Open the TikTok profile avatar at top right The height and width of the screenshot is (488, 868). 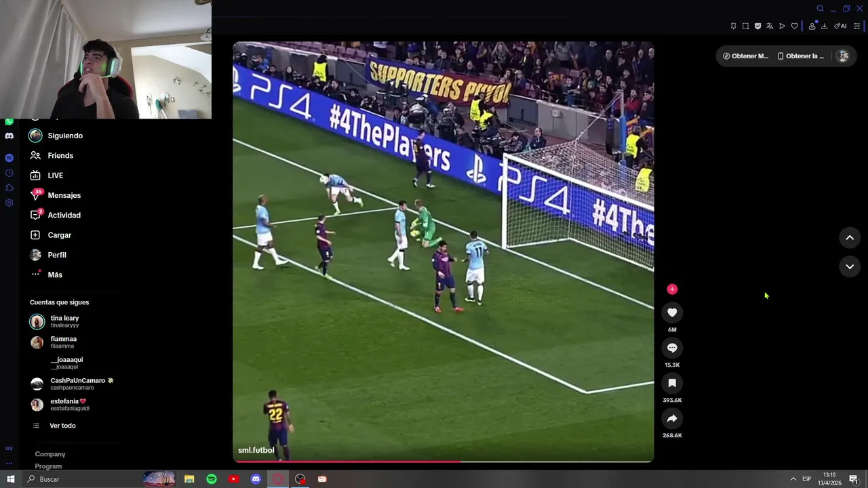[x=843, y=56]
